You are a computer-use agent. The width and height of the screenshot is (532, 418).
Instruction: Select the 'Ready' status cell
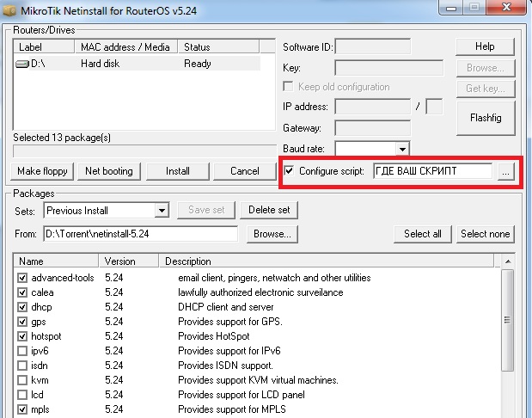tap(198, 64)
